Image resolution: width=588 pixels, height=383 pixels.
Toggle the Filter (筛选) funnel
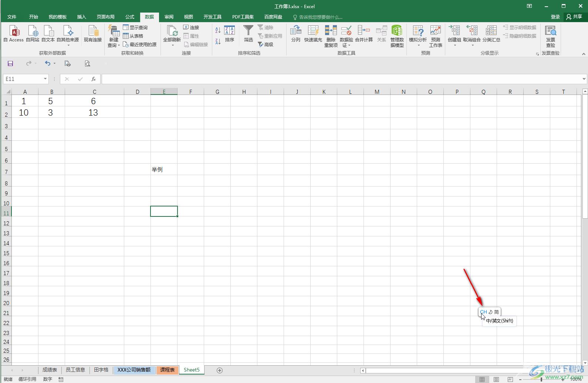(248, 34)
